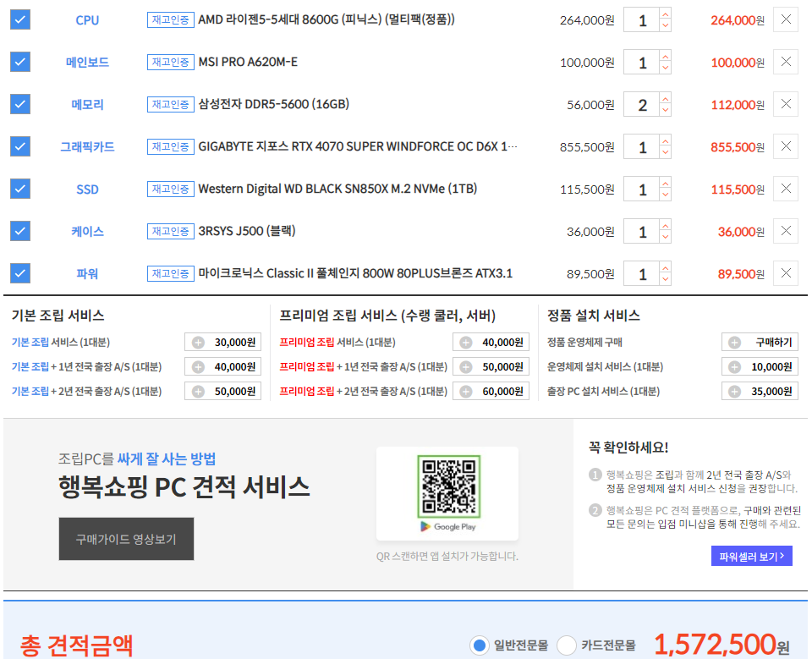Viewport: 812px width, 659px height.
Task: Toggle the 그래픽카드 row checkbox
Action: [20, 146]
